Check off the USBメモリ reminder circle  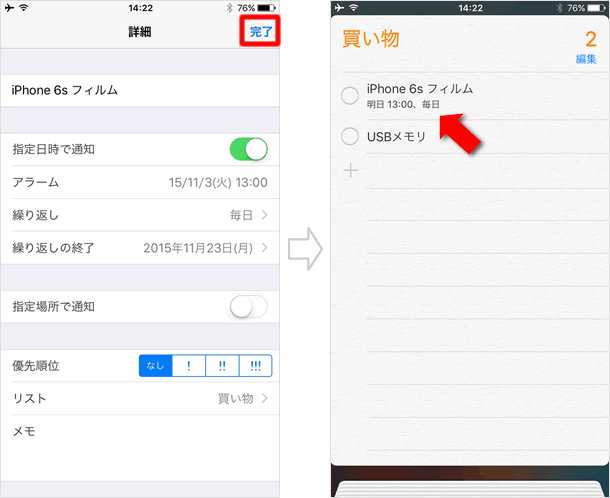(350, 137)
